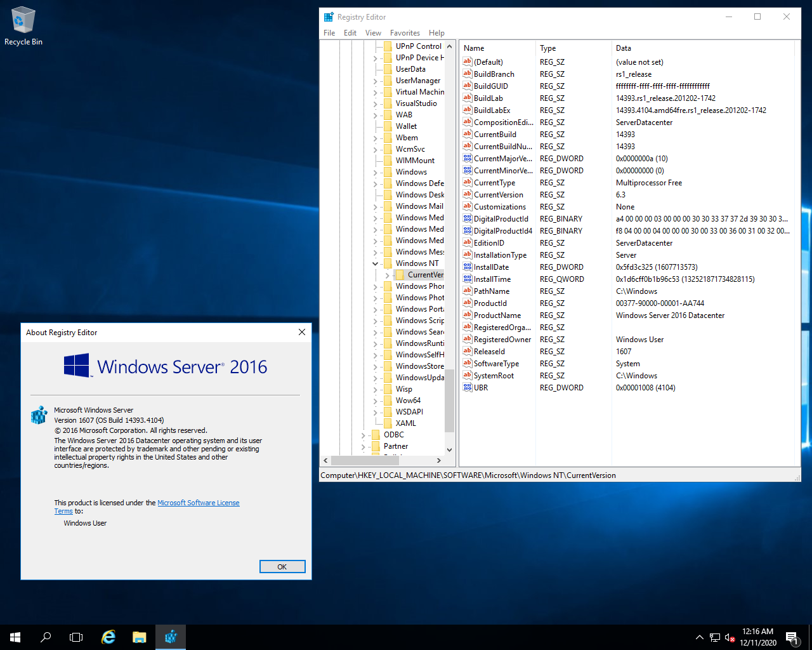Open the taskbar search magnifier icon
This screenshot has height=650, width=812.
pyautogui.click(x=46, y=637)
